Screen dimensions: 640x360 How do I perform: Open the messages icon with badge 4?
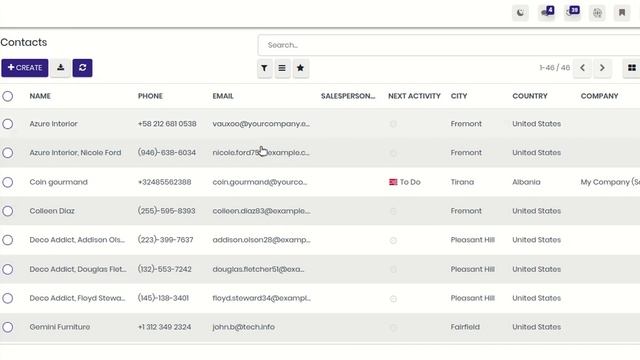[547, 13]
